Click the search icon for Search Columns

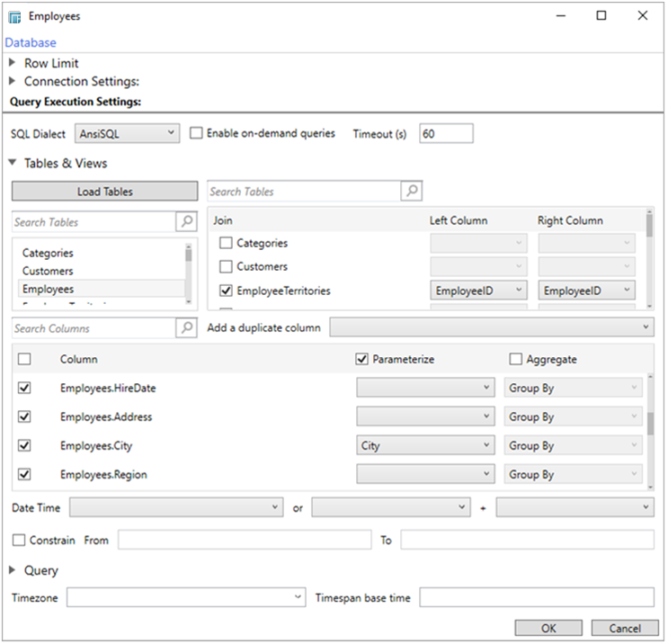(186, 328)
